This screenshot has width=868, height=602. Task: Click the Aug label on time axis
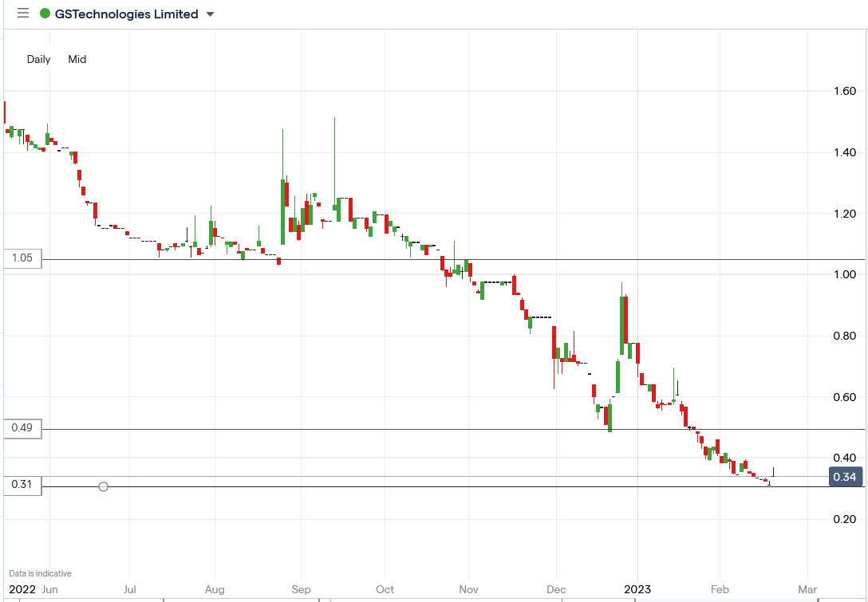pyautogui.click(x=215, y=589)
